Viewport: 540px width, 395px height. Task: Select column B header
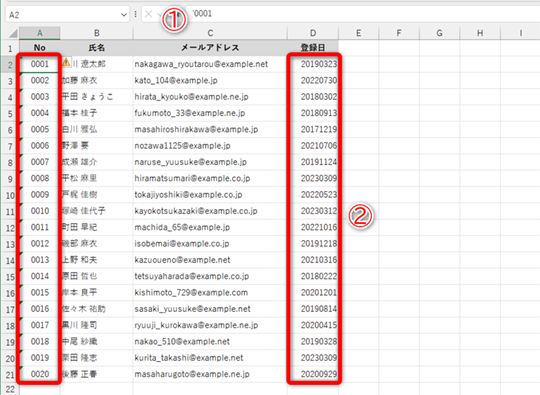point(97,33)
